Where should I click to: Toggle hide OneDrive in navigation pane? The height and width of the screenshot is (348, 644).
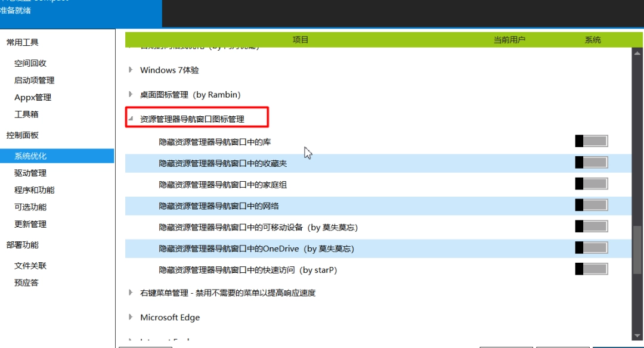(592, 248)
